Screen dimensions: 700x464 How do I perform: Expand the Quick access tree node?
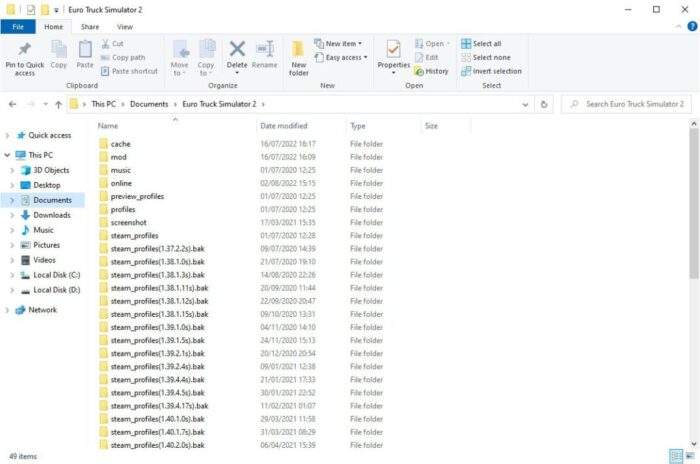click(x=7, y=135)
